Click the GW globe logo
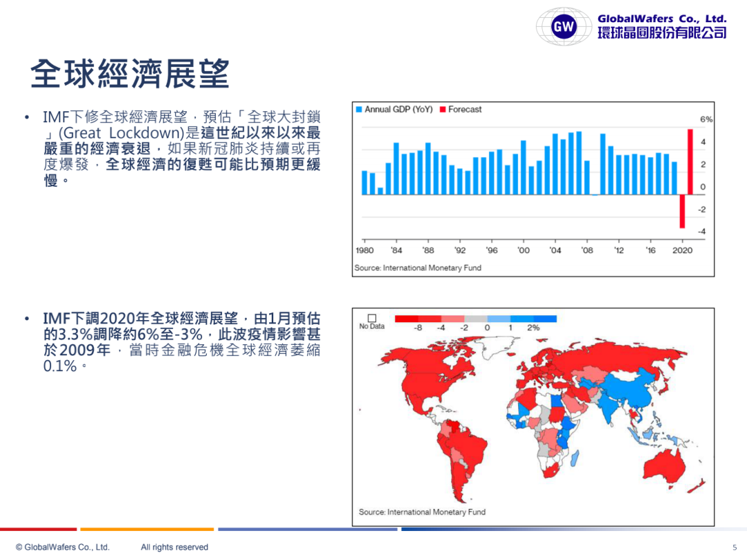The height and width of the screenshot is (560, 747). [564, 27]
